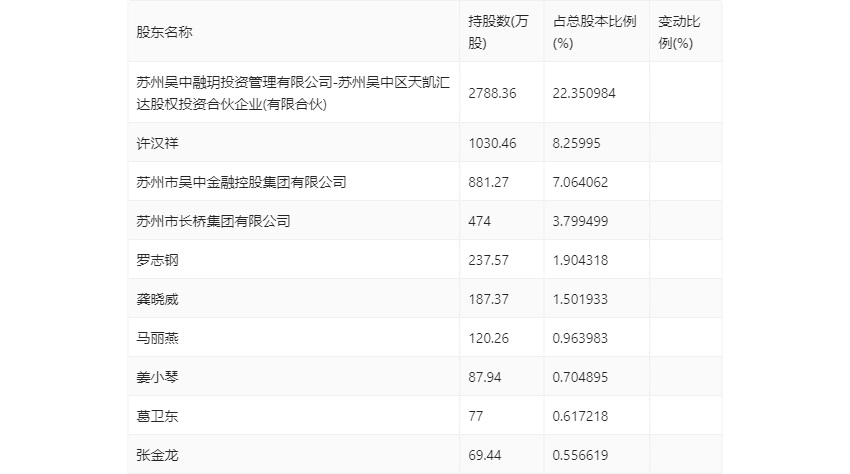Click the percentage 7.064062

580,182
